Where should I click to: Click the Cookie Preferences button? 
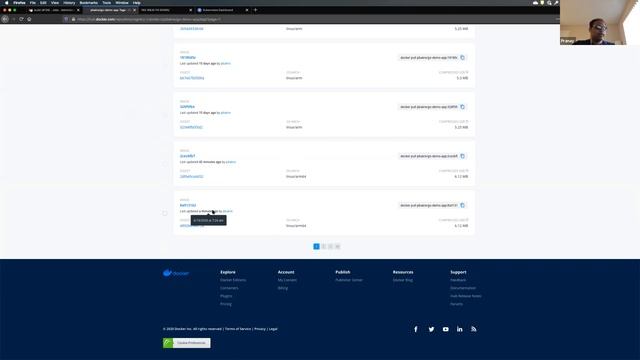(187, 343)
